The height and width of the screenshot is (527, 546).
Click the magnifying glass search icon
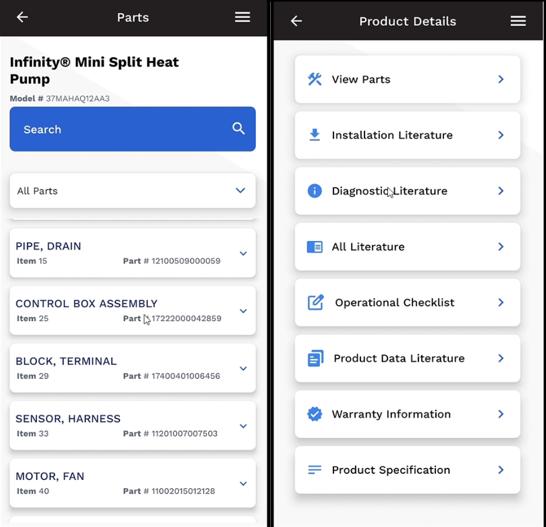point(239,129)
